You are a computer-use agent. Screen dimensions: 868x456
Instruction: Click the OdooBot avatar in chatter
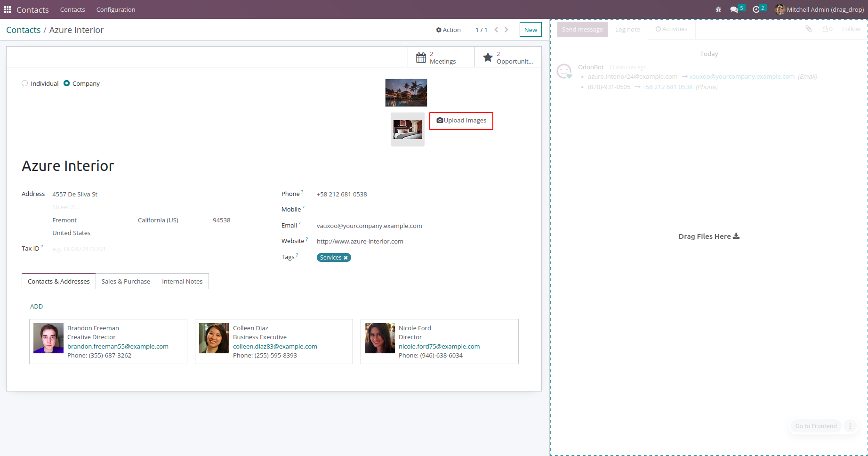pyautogui.click(x=564, y=71)
